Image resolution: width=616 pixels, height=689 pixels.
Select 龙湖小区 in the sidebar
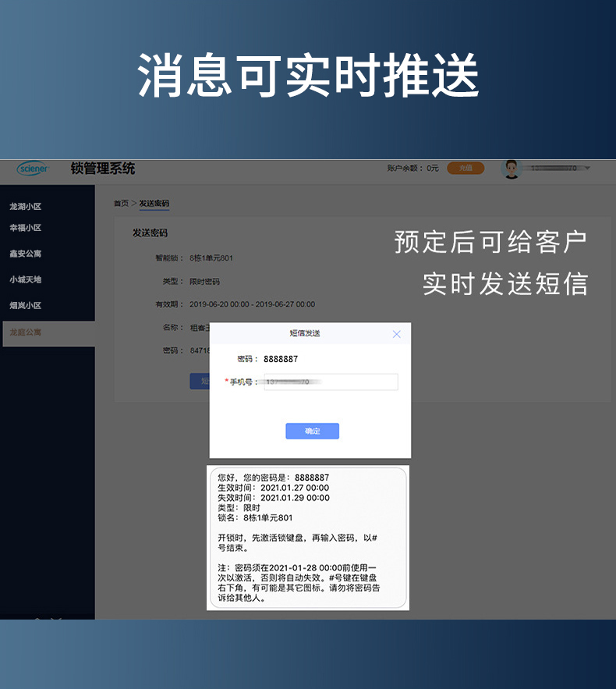(26, 207)
